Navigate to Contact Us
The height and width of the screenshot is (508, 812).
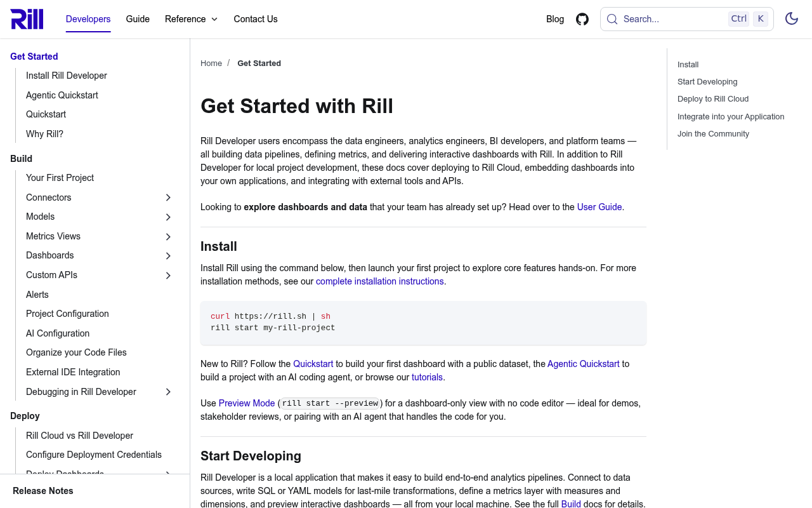[x=256, y=19]
